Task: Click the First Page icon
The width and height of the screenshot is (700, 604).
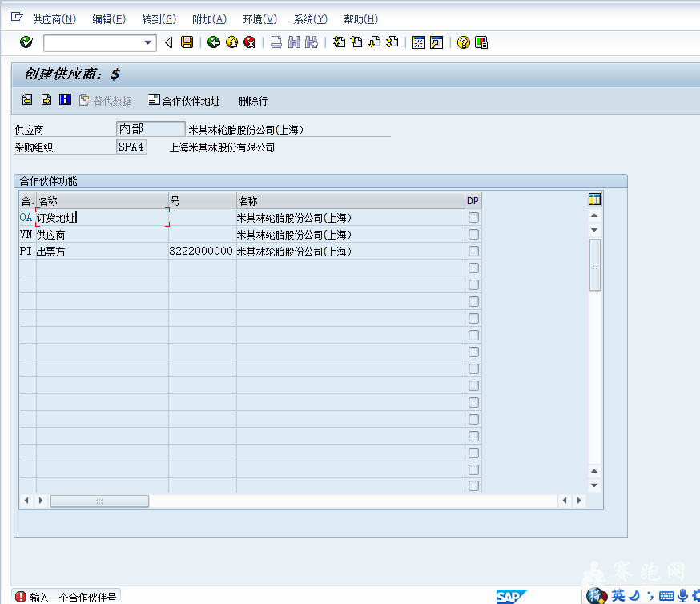Action: [x=340, y=42]
